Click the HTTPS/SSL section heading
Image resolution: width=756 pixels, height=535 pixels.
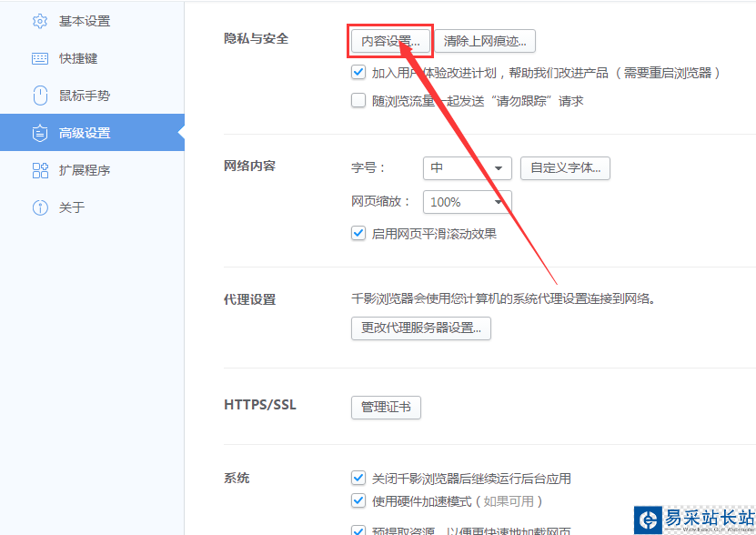click(x=260, y=405)
